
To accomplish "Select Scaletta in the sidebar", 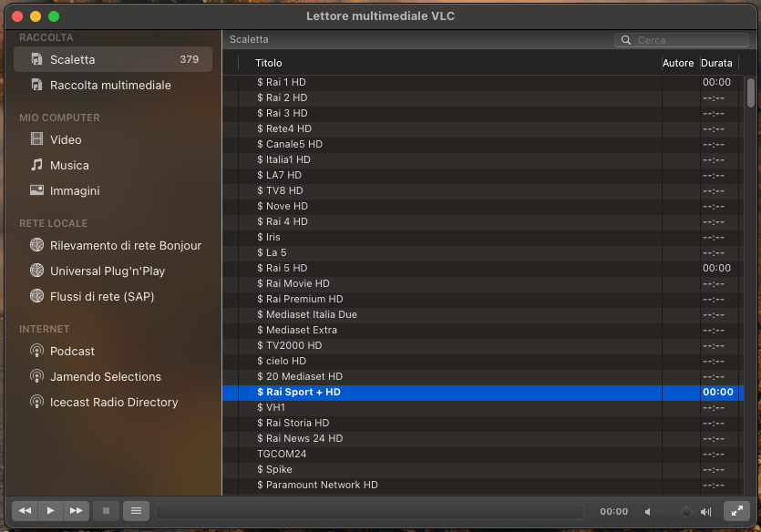I will click(113, 59).
